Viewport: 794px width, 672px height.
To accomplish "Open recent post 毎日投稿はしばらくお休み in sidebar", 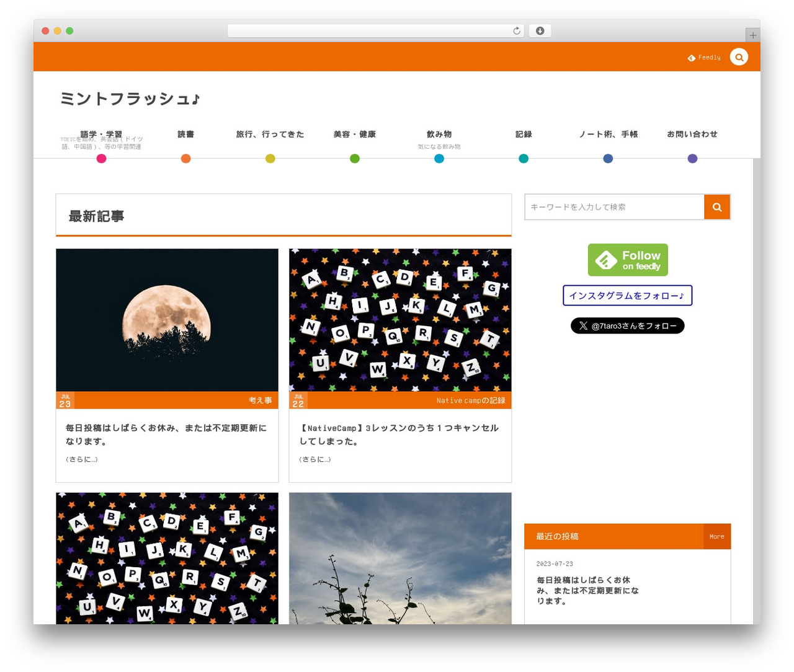I will click(587, 590).
